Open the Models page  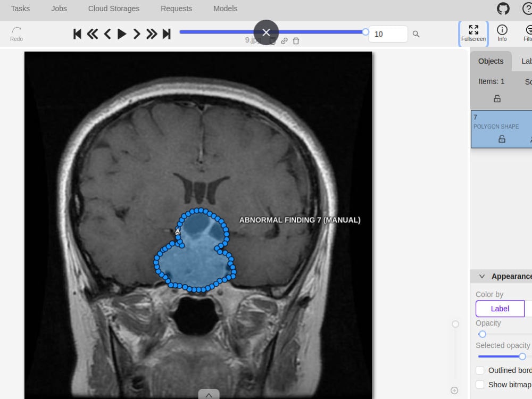click(225, 9)
